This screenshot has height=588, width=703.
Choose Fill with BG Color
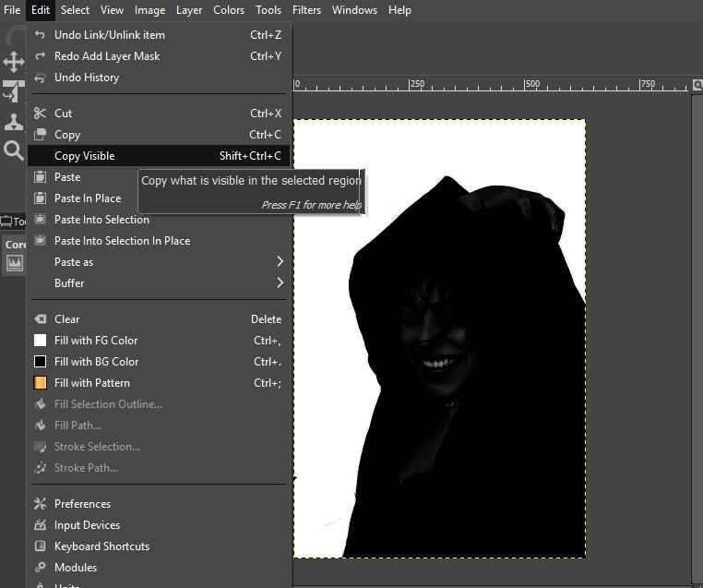pyautogui.click(x=159, y=361)
